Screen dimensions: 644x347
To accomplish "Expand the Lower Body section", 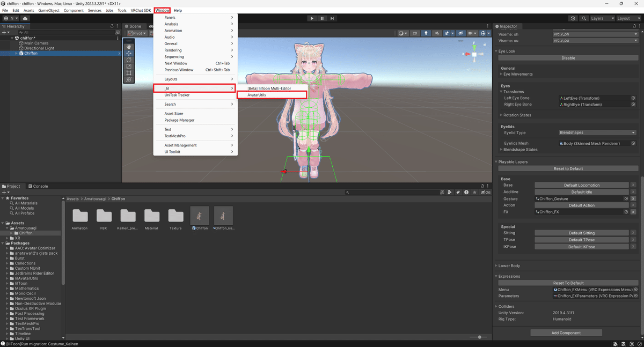I will (496, 265).
